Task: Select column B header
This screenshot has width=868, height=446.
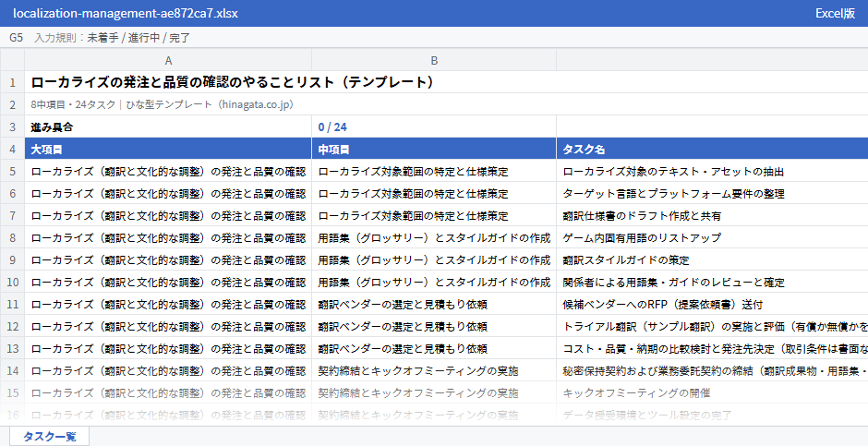Action: 434,60
